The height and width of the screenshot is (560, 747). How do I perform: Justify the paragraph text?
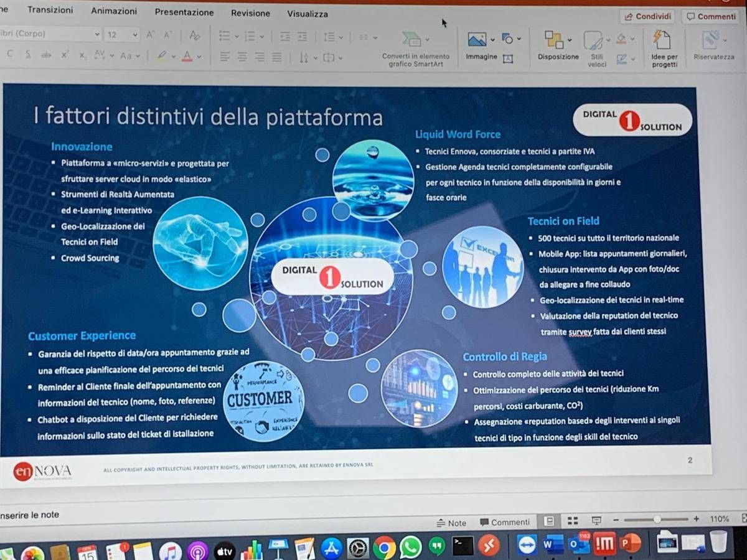(277, 57)
